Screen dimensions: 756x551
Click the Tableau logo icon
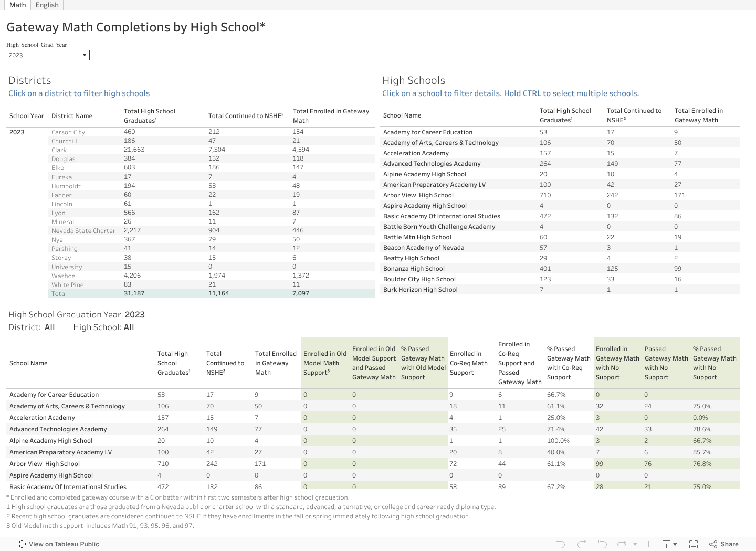coord(22,544)
